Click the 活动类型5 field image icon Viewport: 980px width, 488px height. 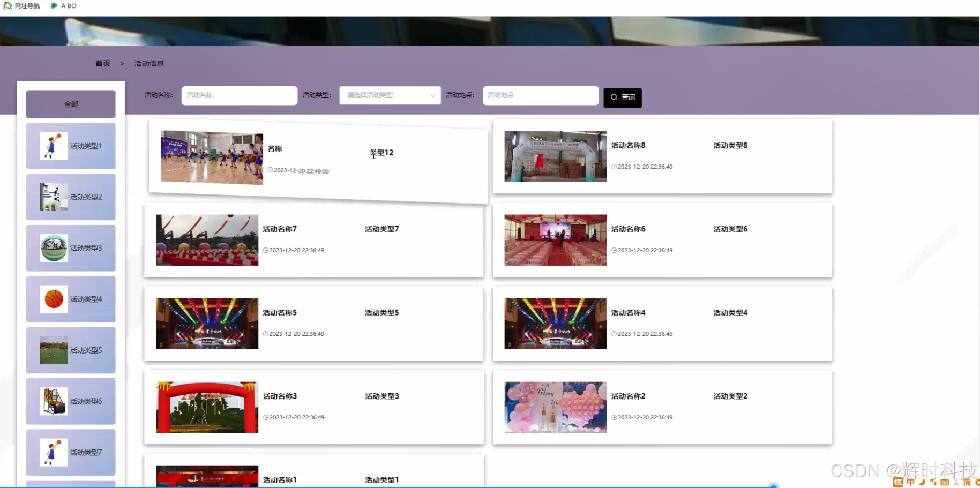pos(54,350)
